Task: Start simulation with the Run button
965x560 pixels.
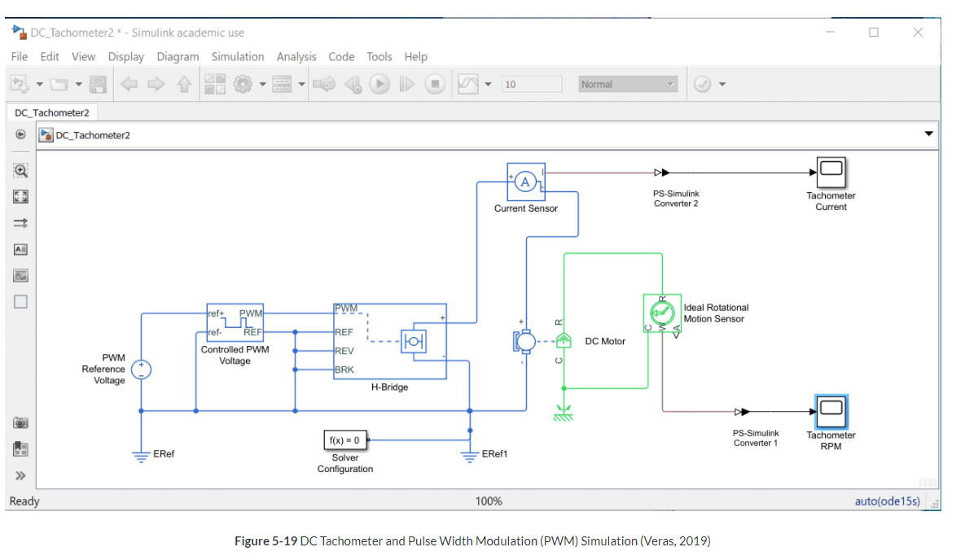Action: click(379, 85)
